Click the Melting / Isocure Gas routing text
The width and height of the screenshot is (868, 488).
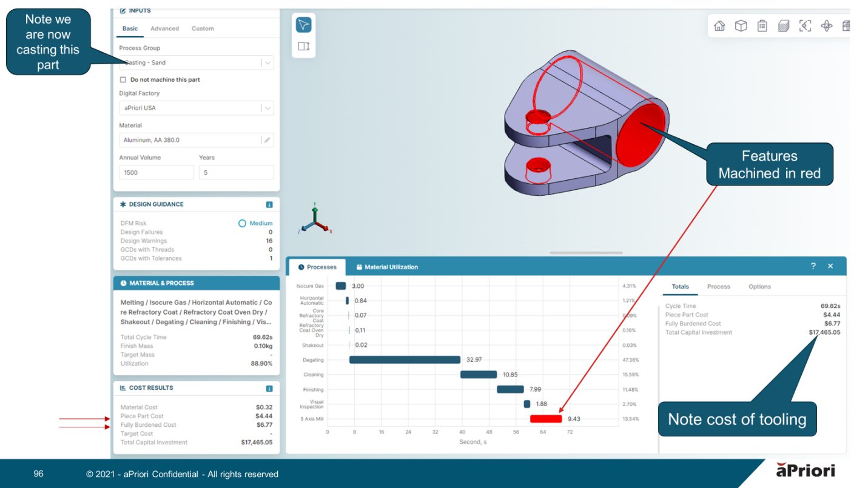[197, 312]
